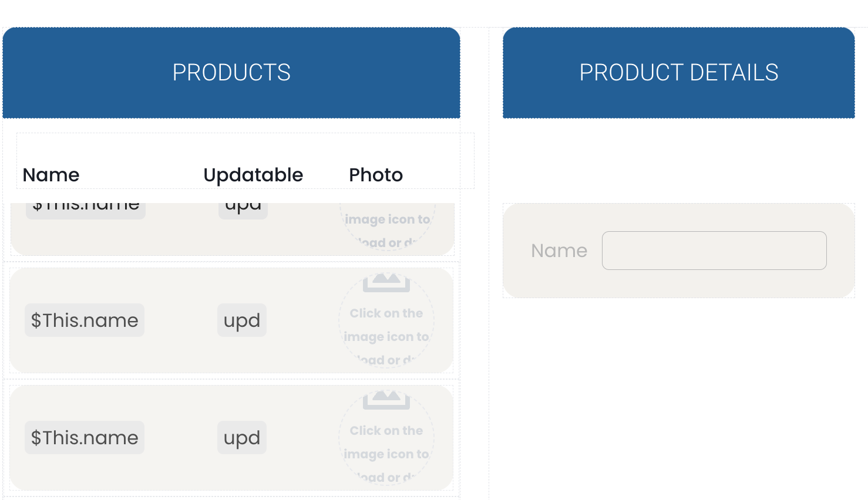This screenshot has height=500, width=868.
Task: Click the upd value in the top row
Action: click(243, 210)
